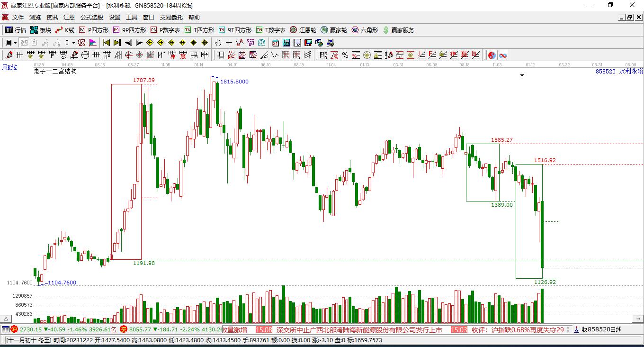
Task: Select the crosshair cursor tool
Action: (229, 43)
